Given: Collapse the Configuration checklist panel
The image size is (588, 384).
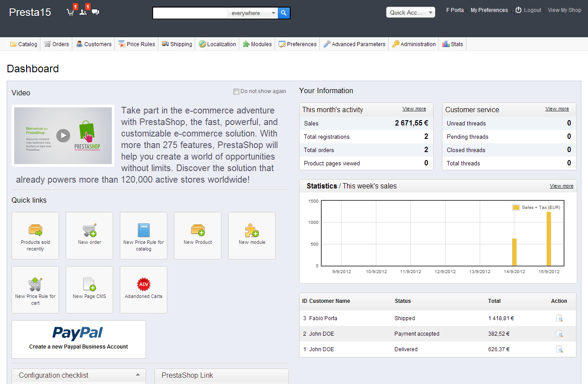Looking at the screenshot, I should point(138,375).
